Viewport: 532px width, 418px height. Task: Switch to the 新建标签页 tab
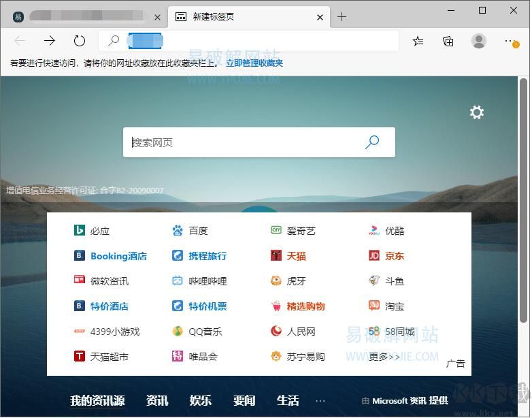point(249,16)
